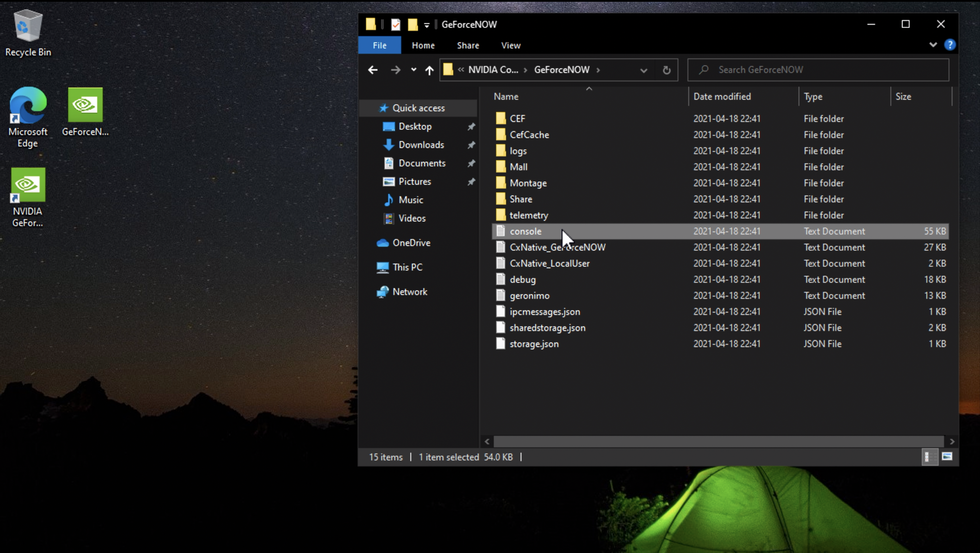Go back with the Back arrow
Screen dimensions: 980x553
pos(373,70)
